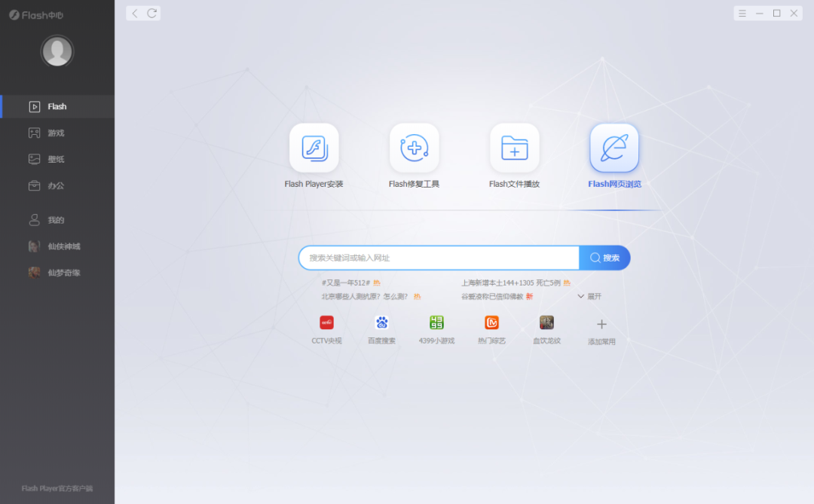
Task: Switch to 办公 in the sidebar
Action: click(x=57, y=185)
